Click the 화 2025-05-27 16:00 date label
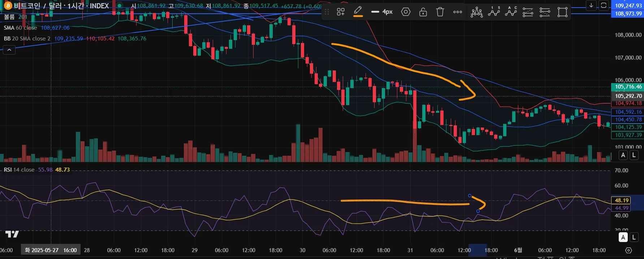 tap(51, 250)
